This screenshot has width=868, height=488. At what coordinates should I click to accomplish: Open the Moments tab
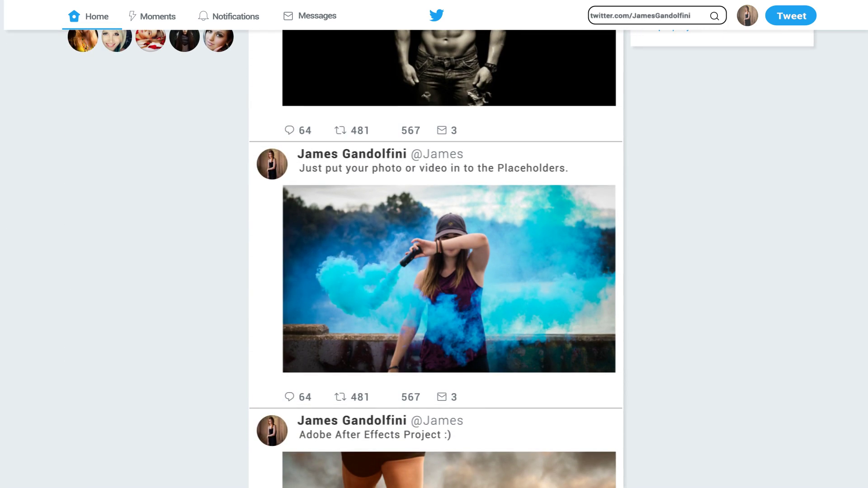152,16
